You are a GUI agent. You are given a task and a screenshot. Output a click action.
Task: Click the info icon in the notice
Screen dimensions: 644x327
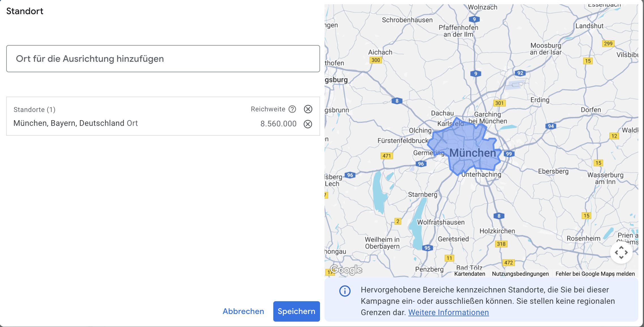coord(345,291)
